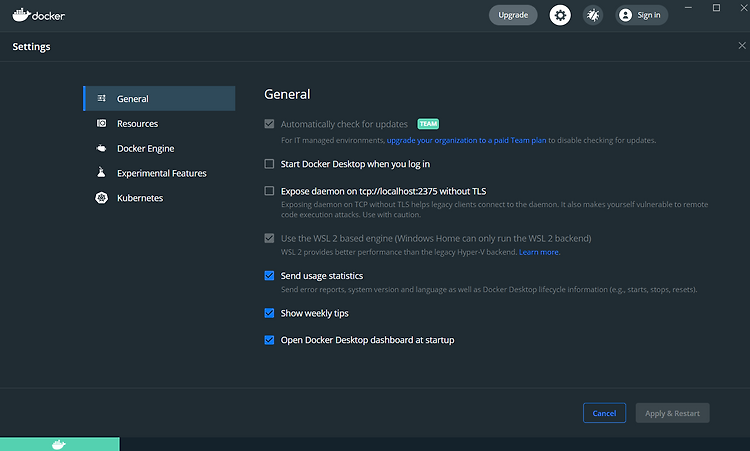Click the user avatar icon

point(625,15)
